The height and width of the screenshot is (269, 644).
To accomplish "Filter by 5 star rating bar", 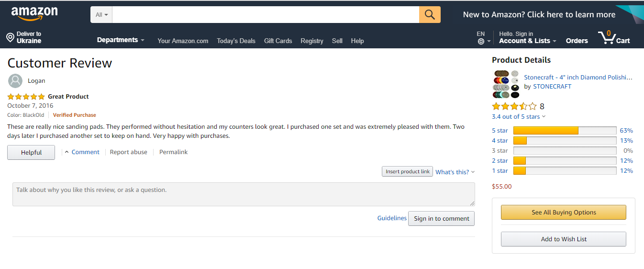I will click(565, 131).
